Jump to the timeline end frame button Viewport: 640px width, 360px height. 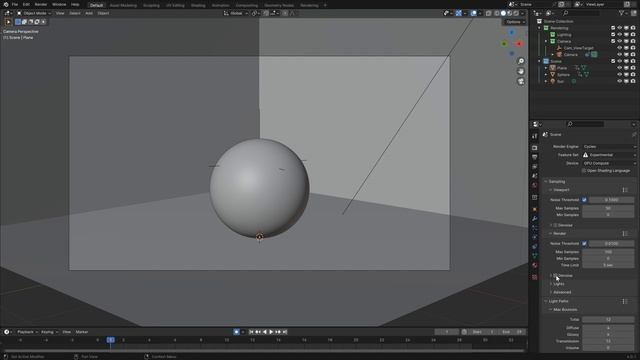(x=285, y=332)
